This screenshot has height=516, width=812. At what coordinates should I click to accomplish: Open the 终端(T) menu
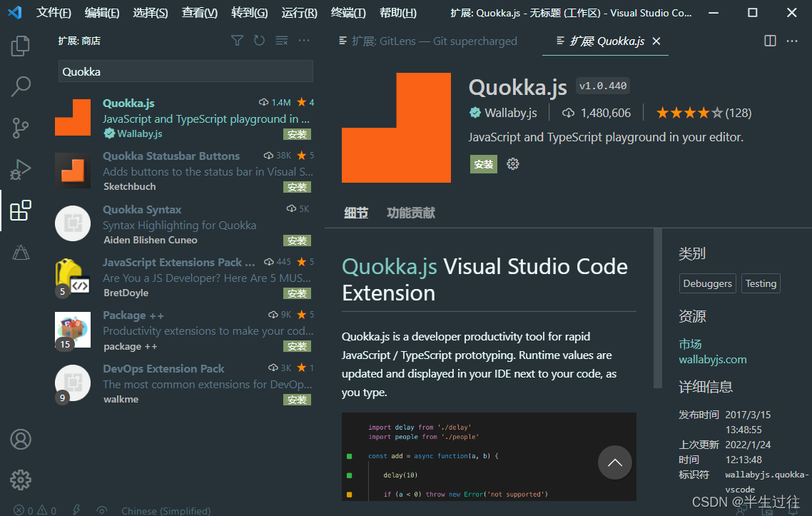[x=348, y=12]
